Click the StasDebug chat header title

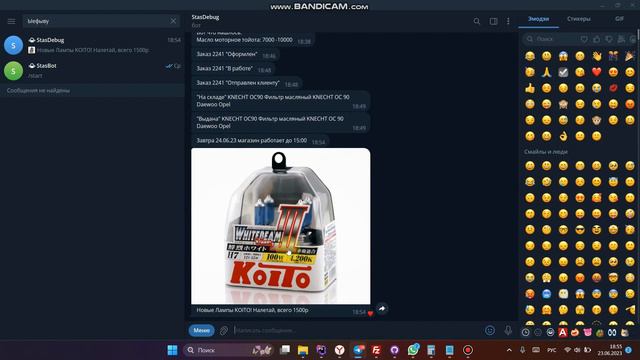tap(205, 17)
